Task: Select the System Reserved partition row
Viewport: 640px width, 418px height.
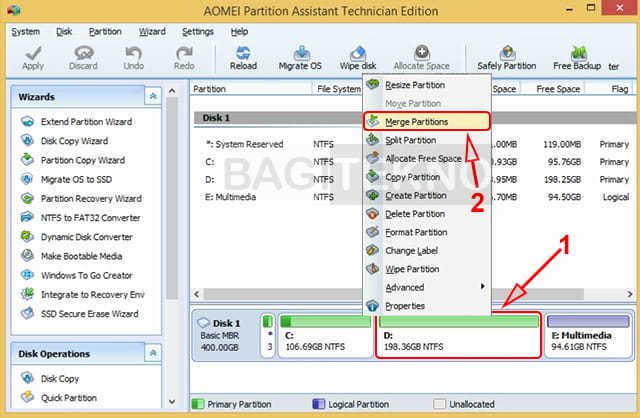Action: click(x=413, y=144)
